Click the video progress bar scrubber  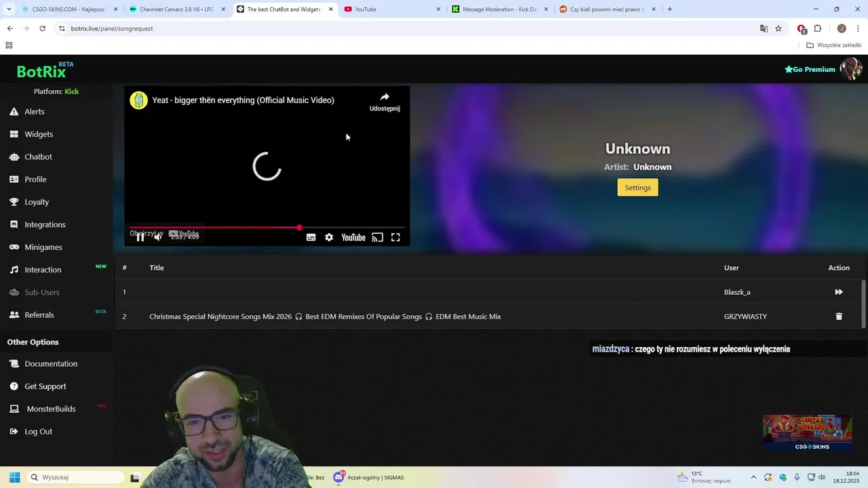(x=299, y=228)
